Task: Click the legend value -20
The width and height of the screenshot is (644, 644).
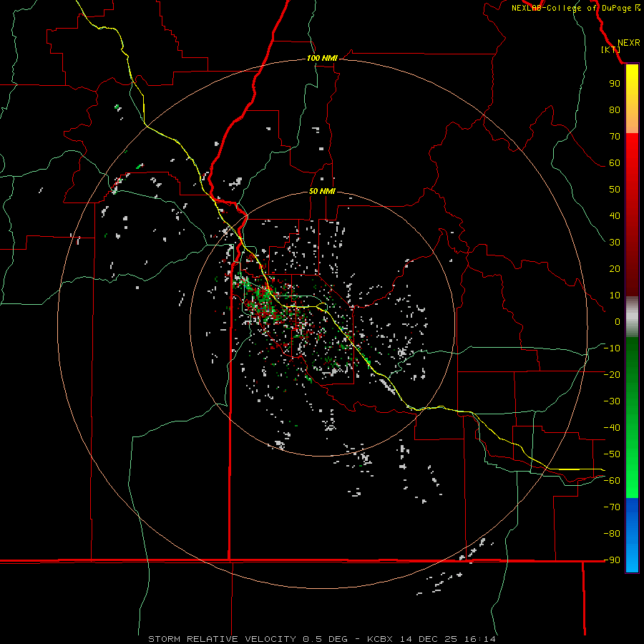Action: click(612, 375)
